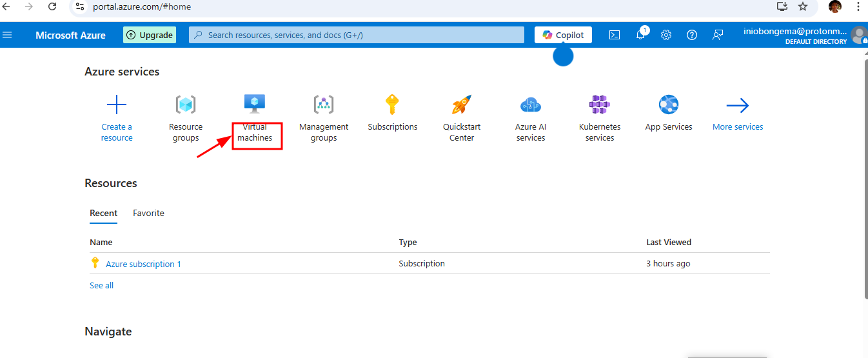Click the account avatar in Azure header
The image size is (868, 358).
[859, 35]
